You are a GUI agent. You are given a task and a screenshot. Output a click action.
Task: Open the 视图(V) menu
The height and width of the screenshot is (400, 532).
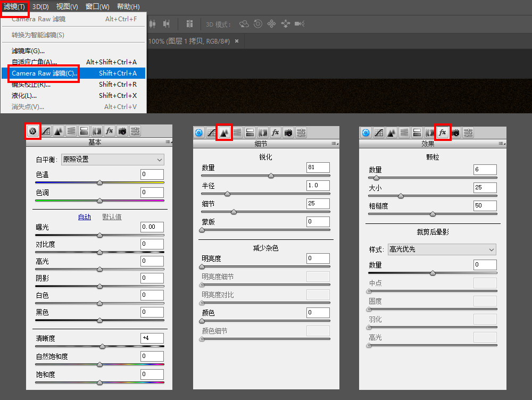coord(67,6)
